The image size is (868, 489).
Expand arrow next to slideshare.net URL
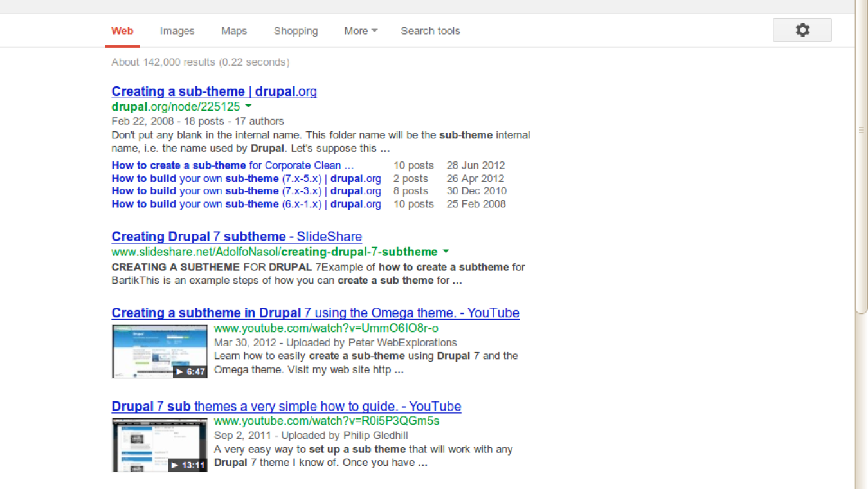click(x=446, y=252)
